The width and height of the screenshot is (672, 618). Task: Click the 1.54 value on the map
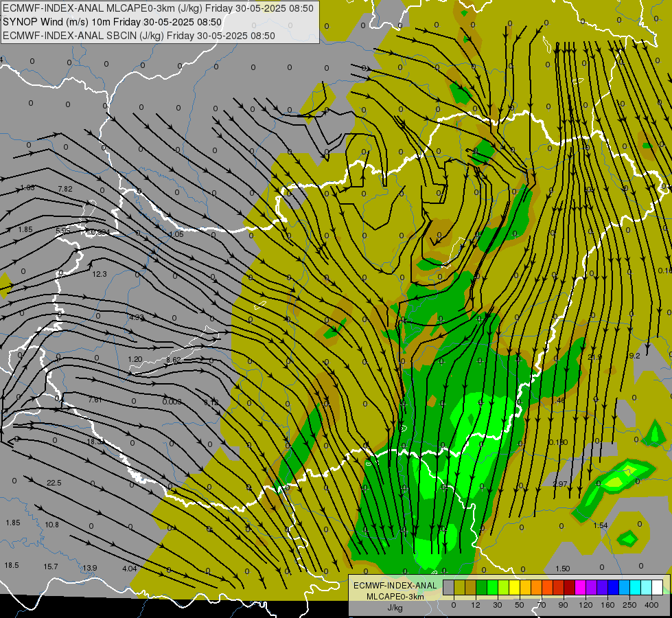[x=601, y=525]
